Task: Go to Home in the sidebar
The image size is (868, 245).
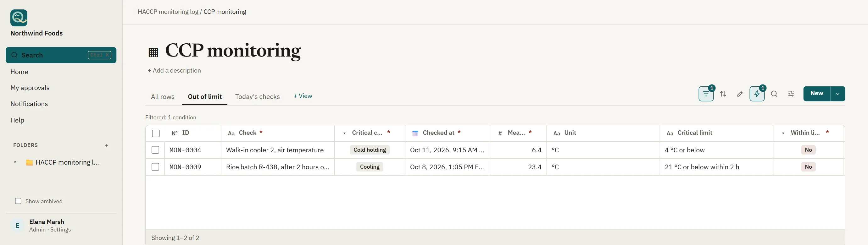Action: pos(19,72)
